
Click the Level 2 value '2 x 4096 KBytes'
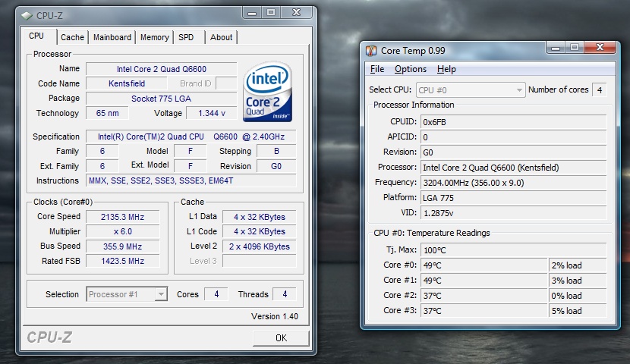[260, 246]
